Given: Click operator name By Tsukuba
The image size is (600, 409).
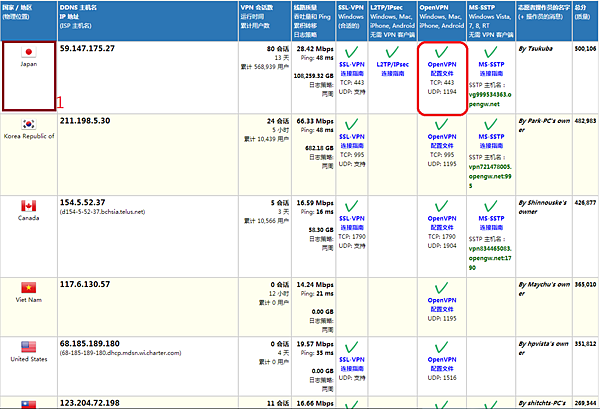Looking at the screenshot, I should pos(535,49).
